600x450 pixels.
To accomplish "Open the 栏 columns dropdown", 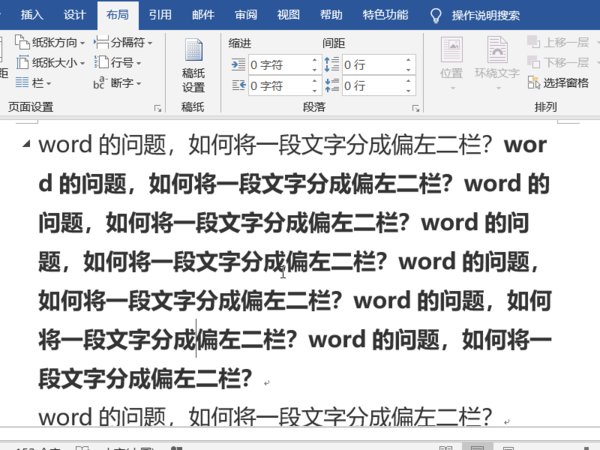I will [33, 83].
